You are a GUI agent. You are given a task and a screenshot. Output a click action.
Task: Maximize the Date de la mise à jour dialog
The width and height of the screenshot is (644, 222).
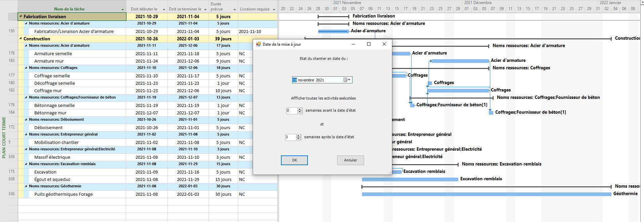pyautogui.click(x=368, y=44)
